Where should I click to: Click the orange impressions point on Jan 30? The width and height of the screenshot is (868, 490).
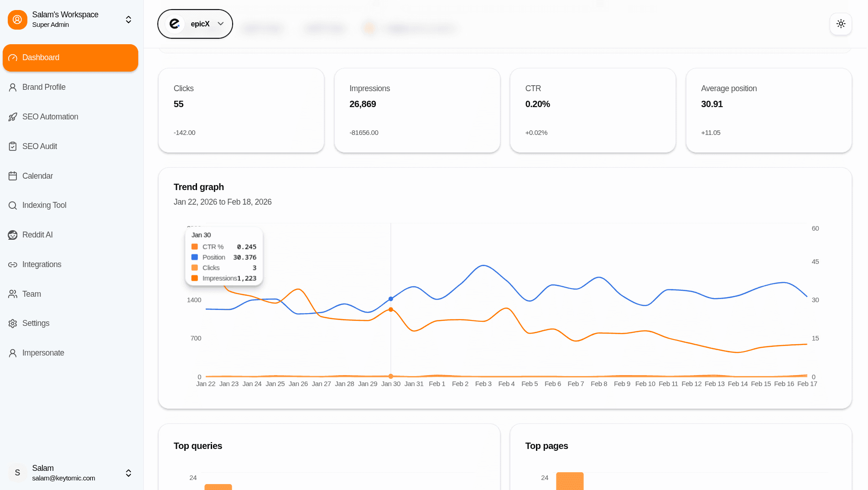(391, 309)
